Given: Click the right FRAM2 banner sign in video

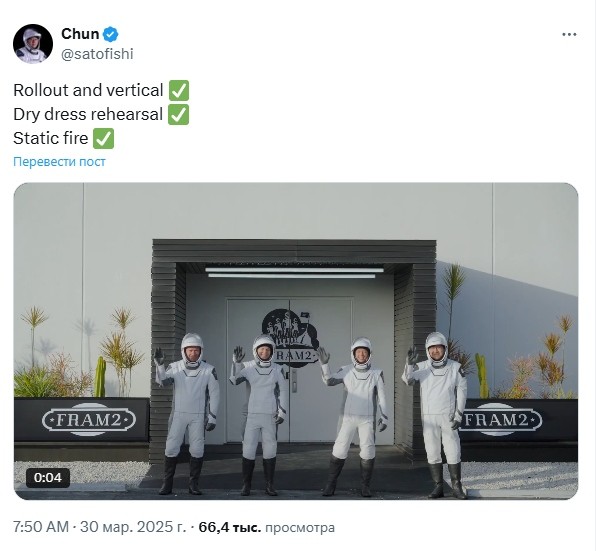Looking at the screenshot, I should [x=500, y=420].
